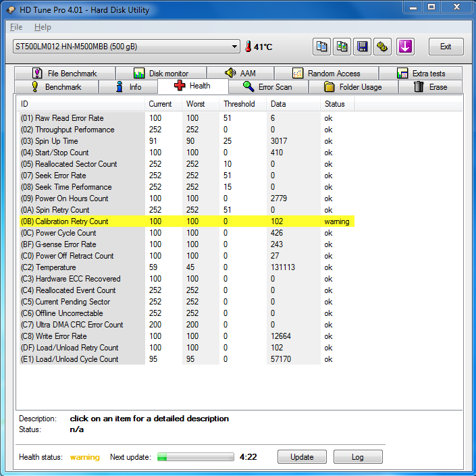Switch to the Random Access tab
This screenshot has width=476, height=476.
click(326, 73)
